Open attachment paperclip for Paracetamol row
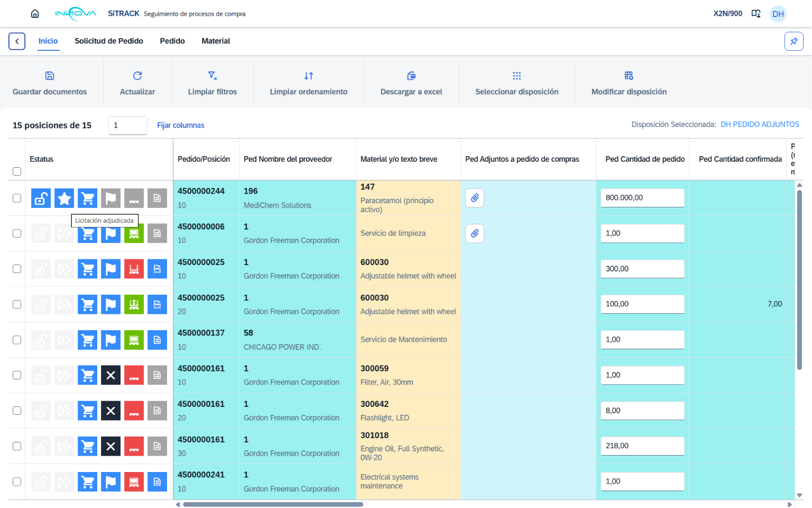The image size is (812, 508). pos(475,198)
